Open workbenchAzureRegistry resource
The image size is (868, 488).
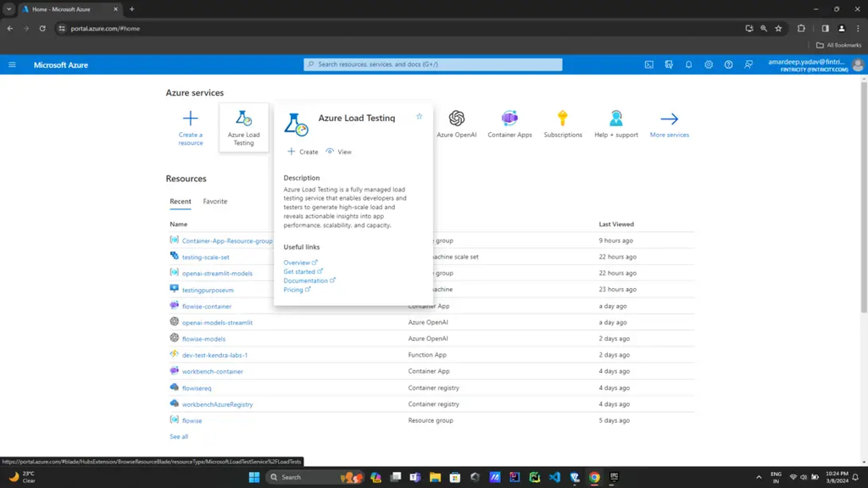click(218, 404)
